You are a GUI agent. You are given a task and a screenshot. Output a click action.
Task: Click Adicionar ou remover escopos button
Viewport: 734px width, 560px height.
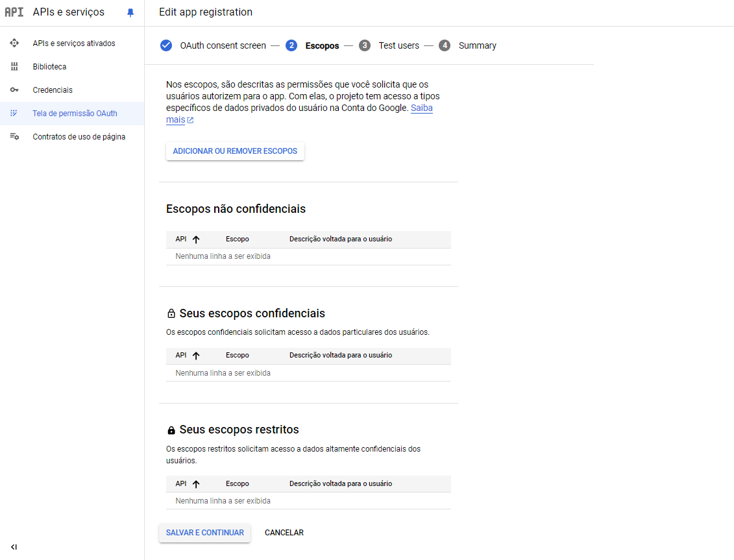click(235, 151)
